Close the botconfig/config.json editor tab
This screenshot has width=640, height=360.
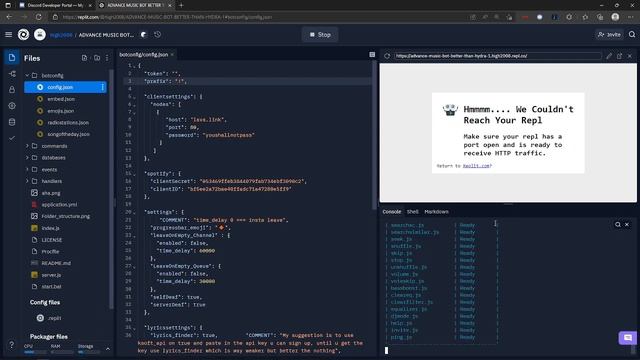[172, 54]
